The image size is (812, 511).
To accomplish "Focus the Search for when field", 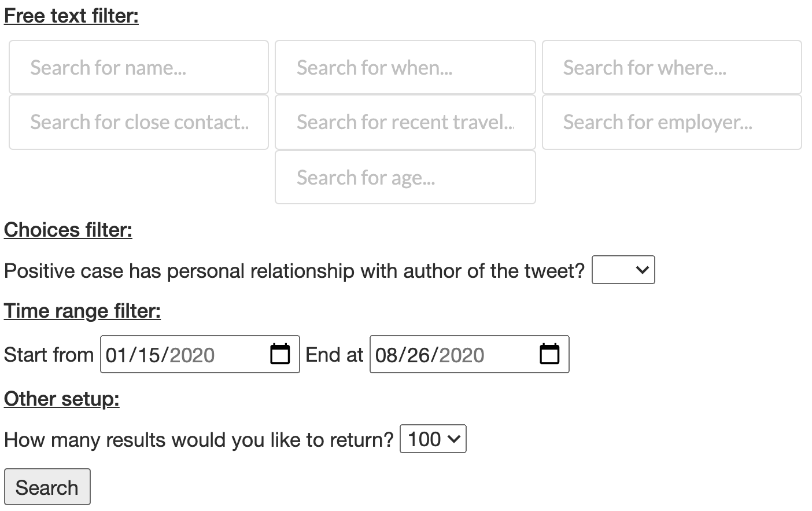I will click(405, 67).
